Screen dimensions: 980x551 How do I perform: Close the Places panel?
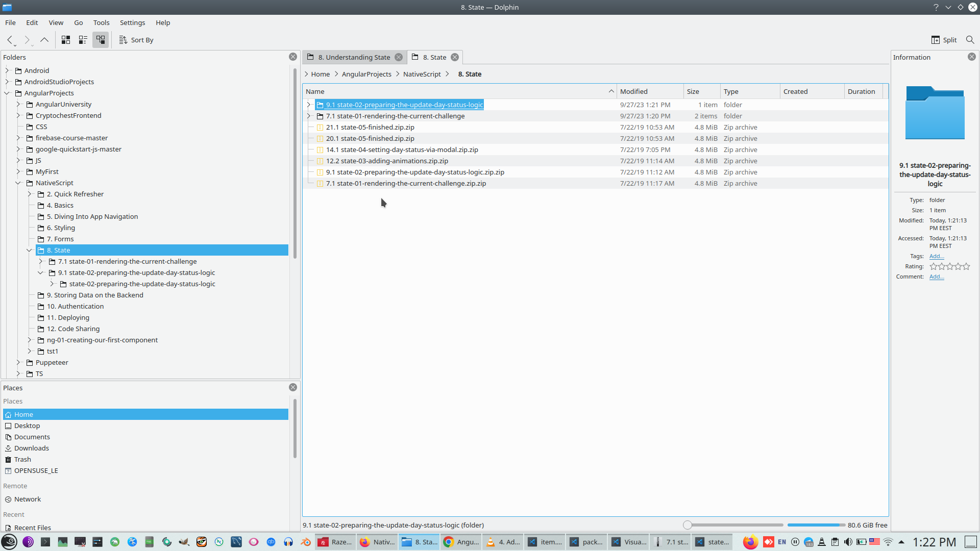pyautogui.click(x=293, y=387)
